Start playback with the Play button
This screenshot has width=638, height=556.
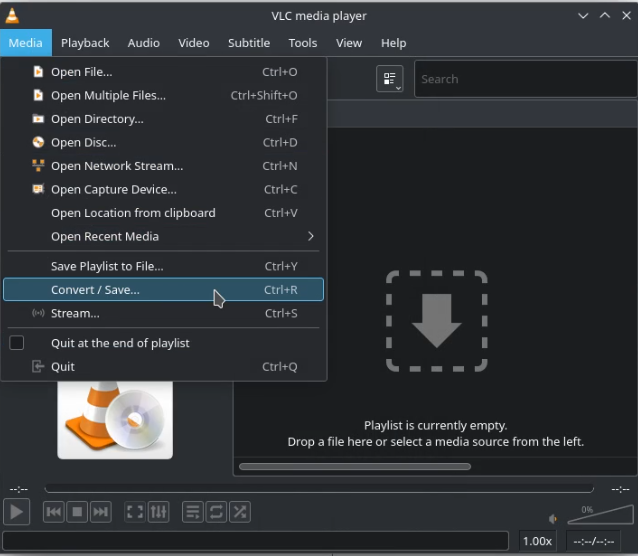pyautogui.click(x=16, y=512)
